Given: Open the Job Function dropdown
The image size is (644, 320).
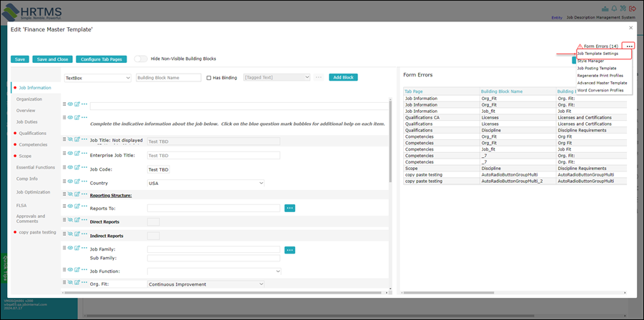Looking at the screenshot, I should tap(214, 271).
